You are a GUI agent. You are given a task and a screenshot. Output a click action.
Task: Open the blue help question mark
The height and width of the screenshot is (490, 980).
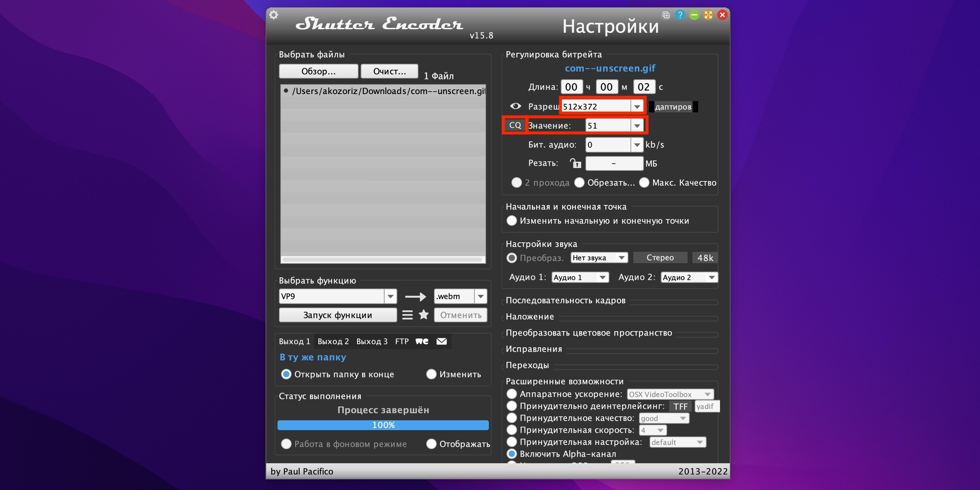681,15
